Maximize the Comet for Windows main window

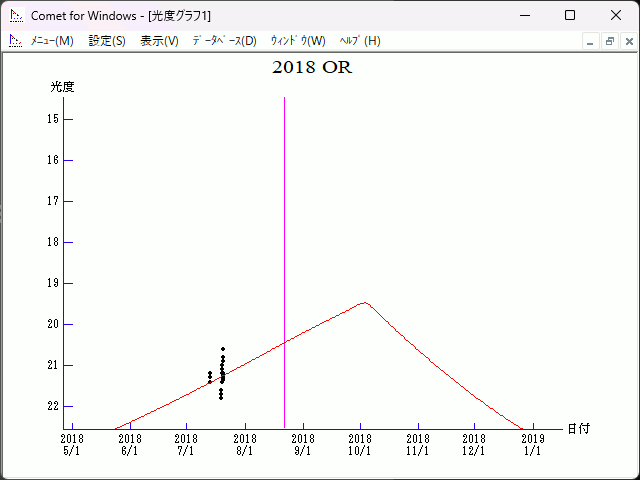tap(570, 15)
